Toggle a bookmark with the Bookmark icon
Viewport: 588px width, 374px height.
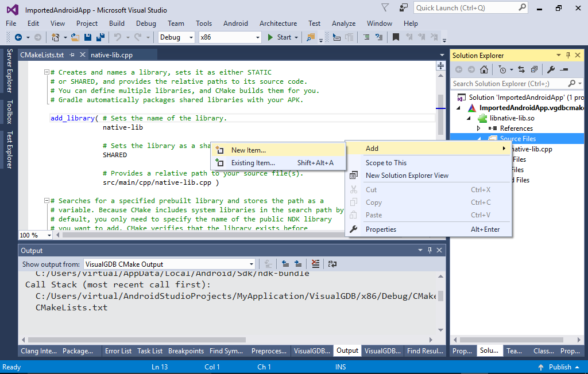396,37
